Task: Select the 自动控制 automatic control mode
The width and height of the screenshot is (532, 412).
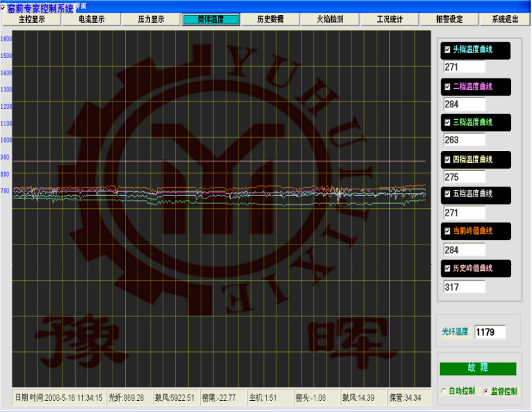Action: (x=442, y=390)
